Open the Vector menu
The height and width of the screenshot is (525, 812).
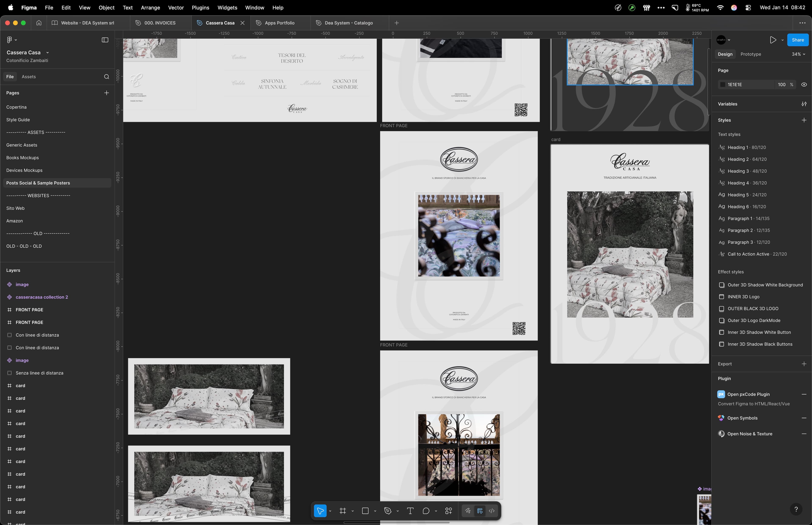click(x=176, y=7)
